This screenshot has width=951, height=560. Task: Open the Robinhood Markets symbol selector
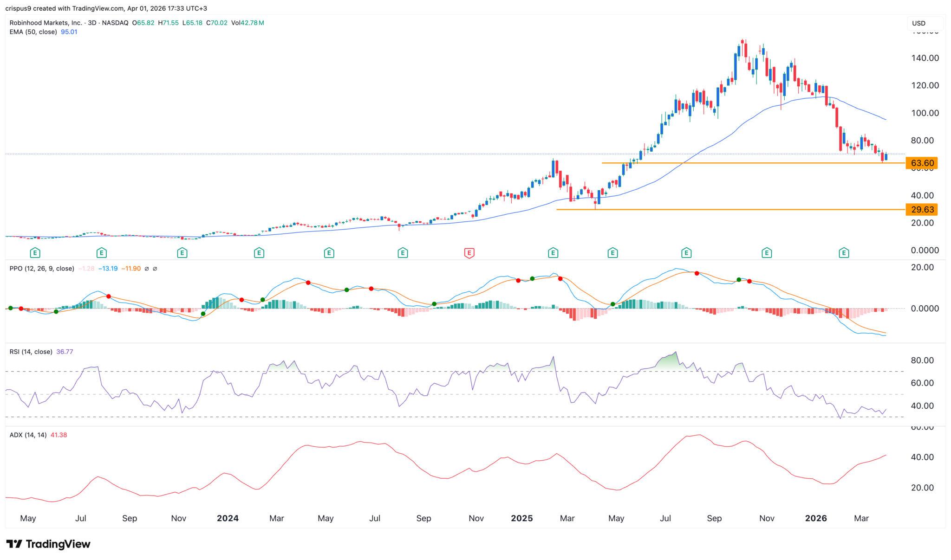46,21
